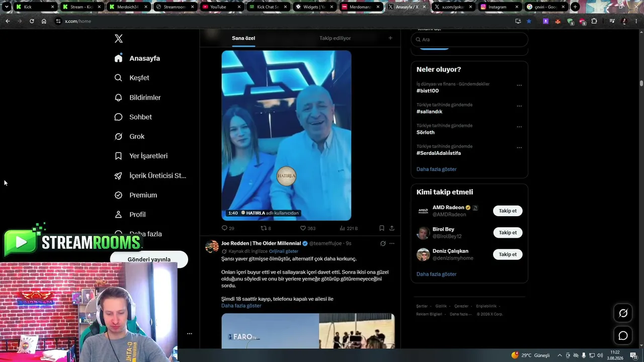The height and width of the screenshot is (362, 644).
Task: Switch to the YouTube browser tab
Action: click(221, 7)
